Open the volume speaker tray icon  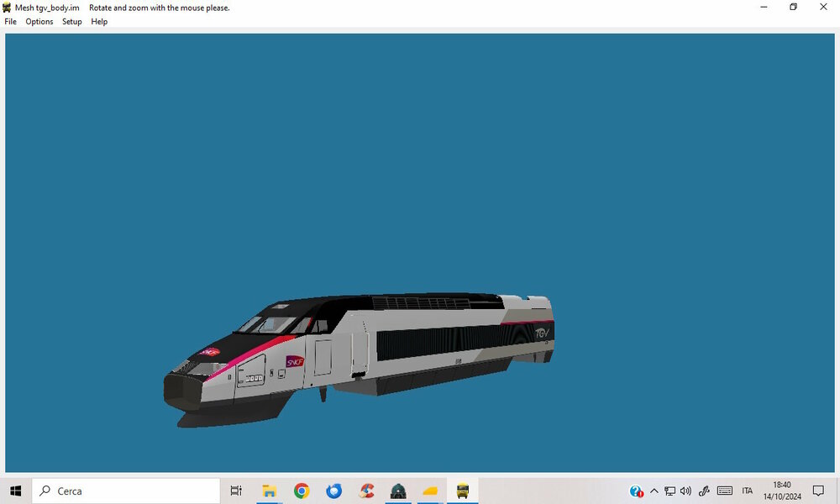click(685, 491)
